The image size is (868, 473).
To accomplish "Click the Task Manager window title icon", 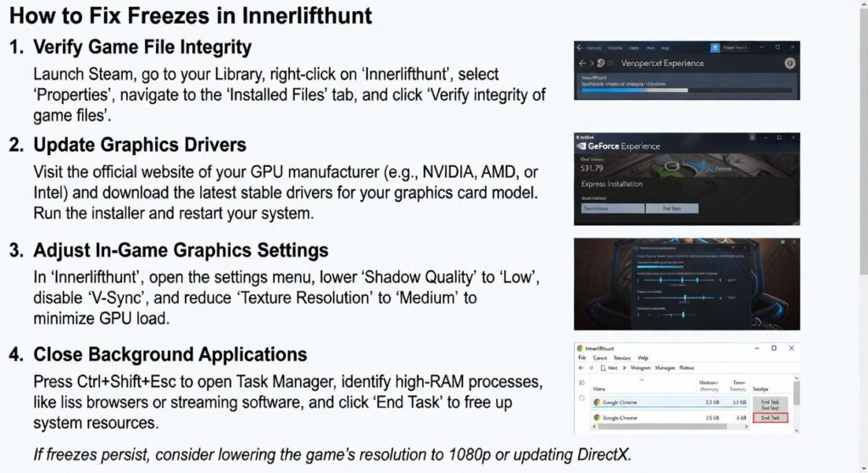I will [x=580, y=348].
